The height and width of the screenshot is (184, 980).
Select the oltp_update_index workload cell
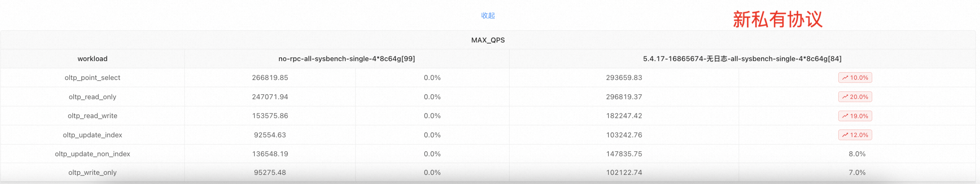92,135
